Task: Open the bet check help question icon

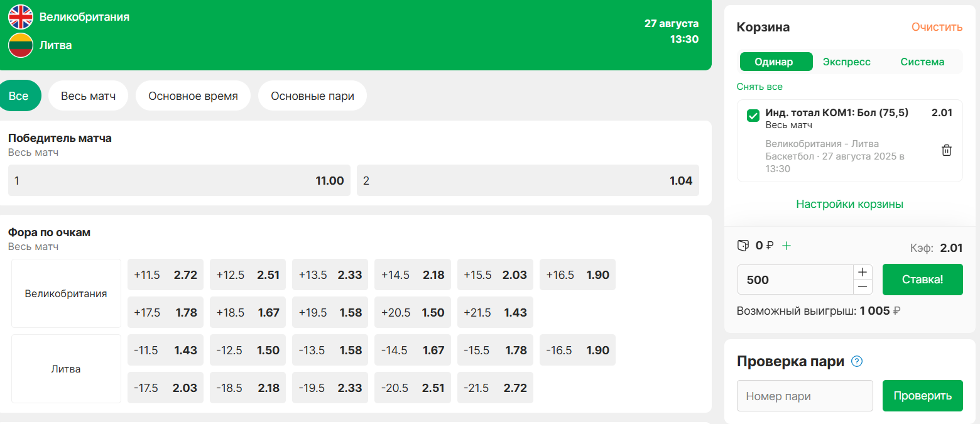Action: pos(857,361)
